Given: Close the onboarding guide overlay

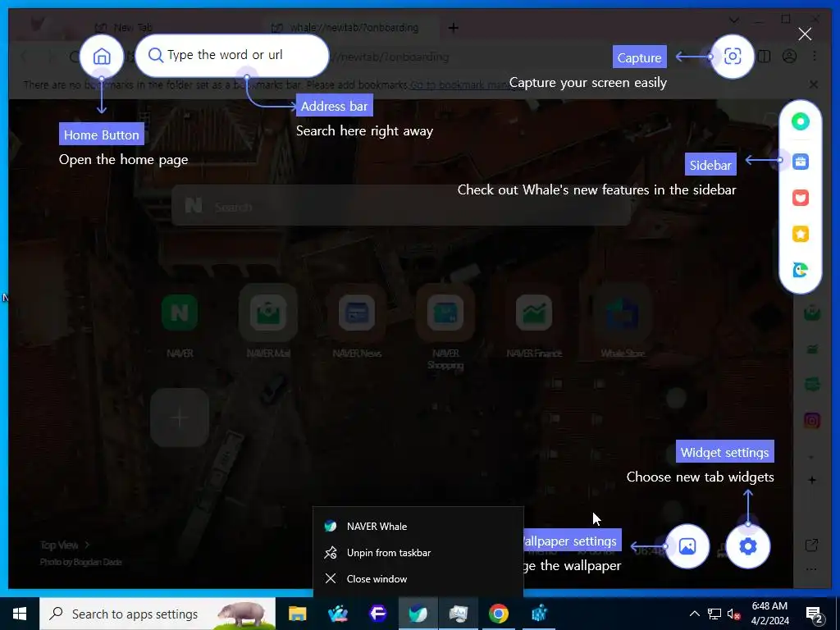Looking at the screenshot, I should point(805,34).
